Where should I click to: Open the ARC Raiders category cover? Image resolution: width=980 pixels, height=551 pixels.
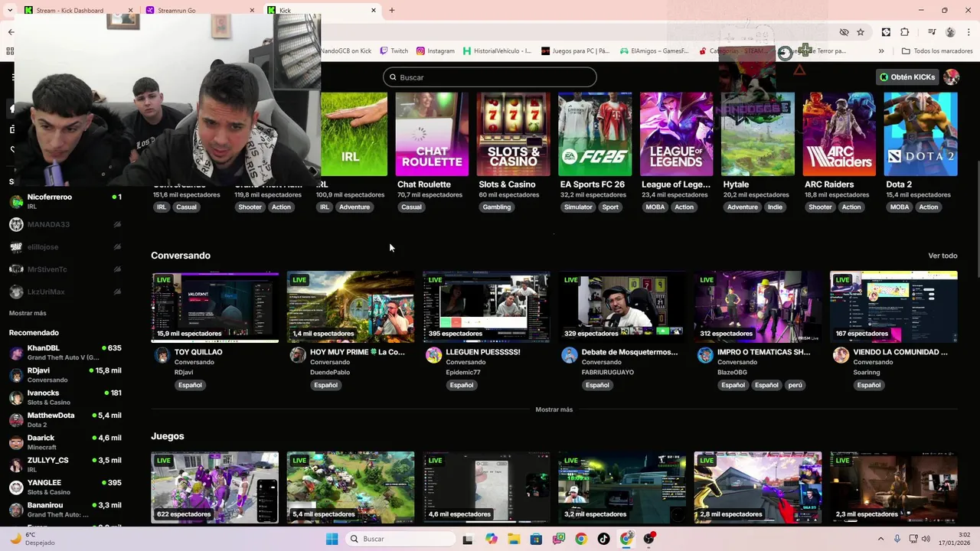839,135
